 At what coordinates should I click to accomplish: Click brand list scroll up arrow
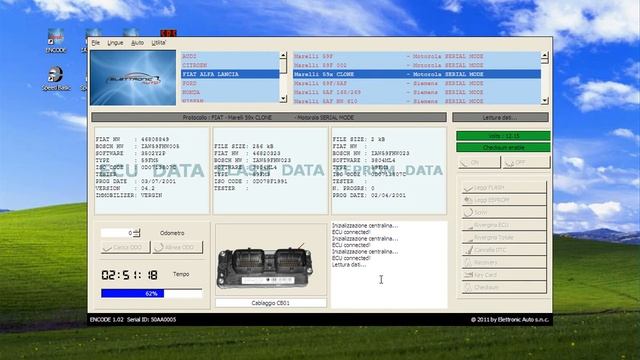(x=283, y=55)
